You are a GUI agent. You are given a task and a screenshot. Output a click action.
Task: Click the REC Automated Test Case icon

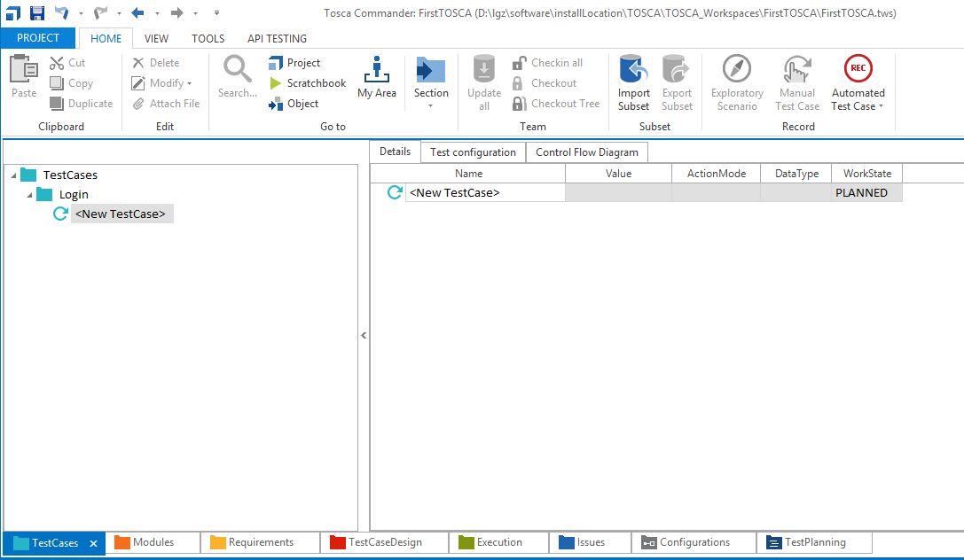pos(858,68)
